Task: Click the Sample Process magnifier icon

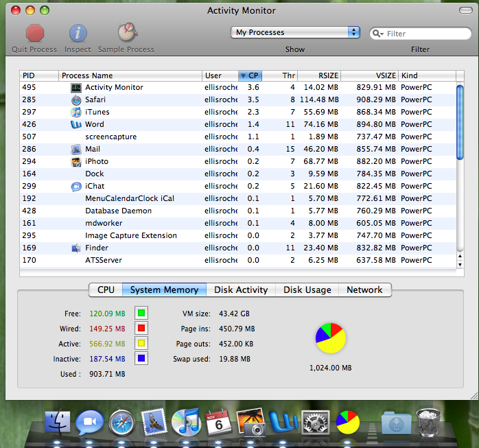Action: [x=128, y=32]
